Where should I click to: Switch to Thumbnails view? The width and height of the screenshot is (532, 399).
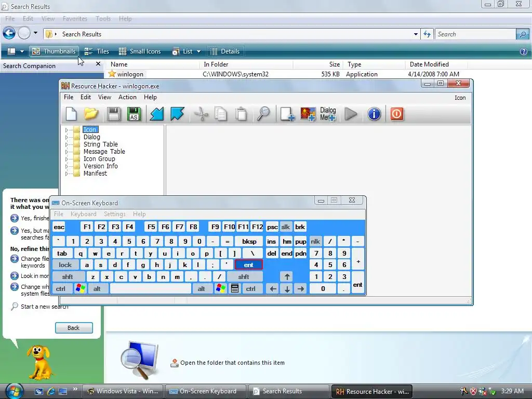coord(54,51)
